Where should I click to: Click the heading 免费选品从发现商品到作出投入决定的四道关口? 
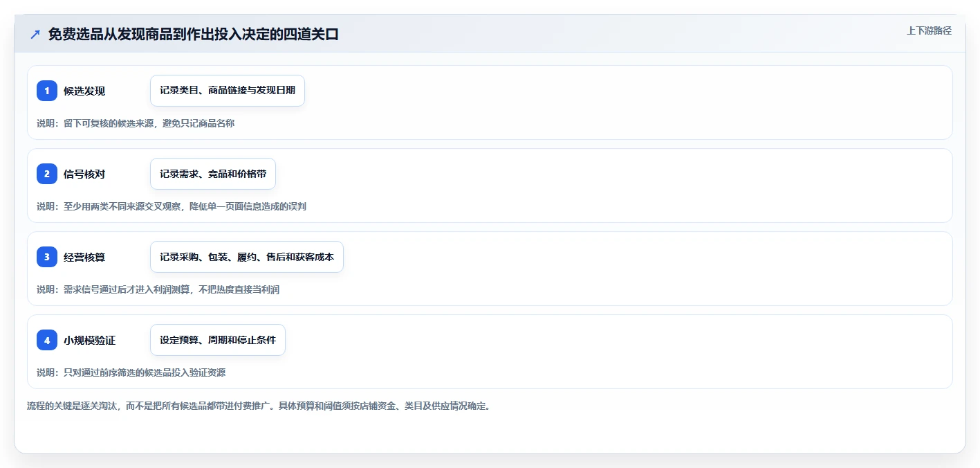tap(194, 34)
